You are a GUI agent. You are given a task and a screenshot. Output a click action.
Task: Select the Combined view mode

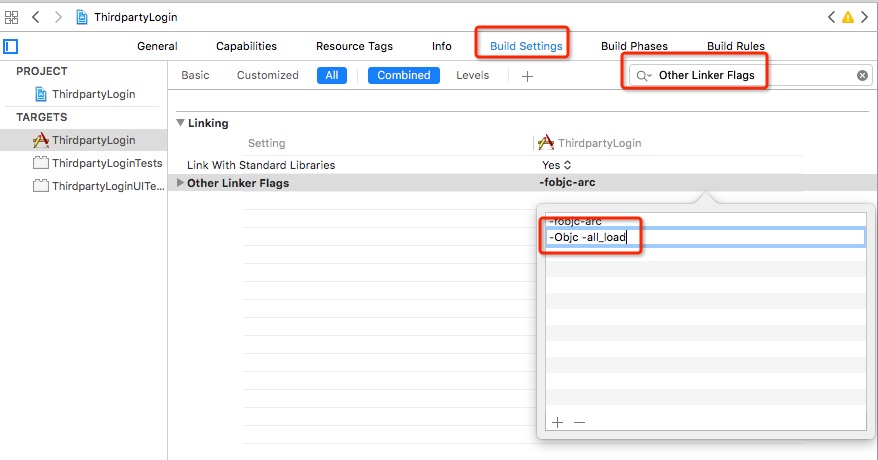click(x=404, y=76)
